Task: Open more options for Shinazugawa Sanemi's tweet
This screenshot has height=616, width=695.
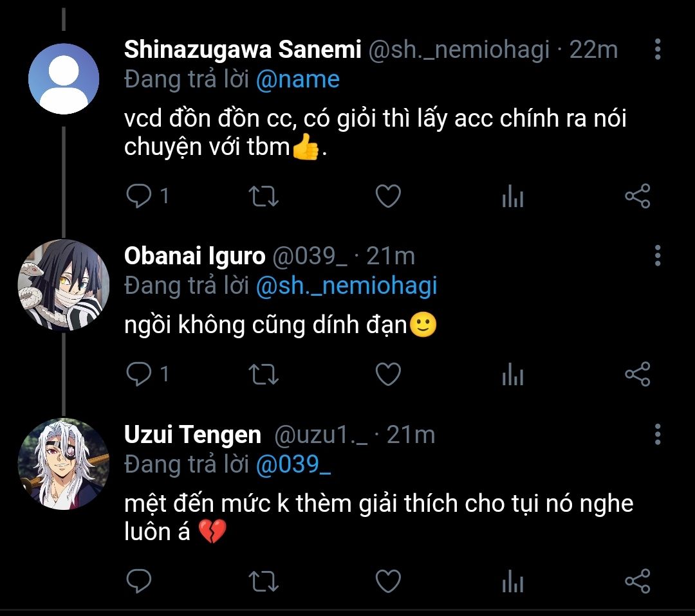Action: (657, 50)
